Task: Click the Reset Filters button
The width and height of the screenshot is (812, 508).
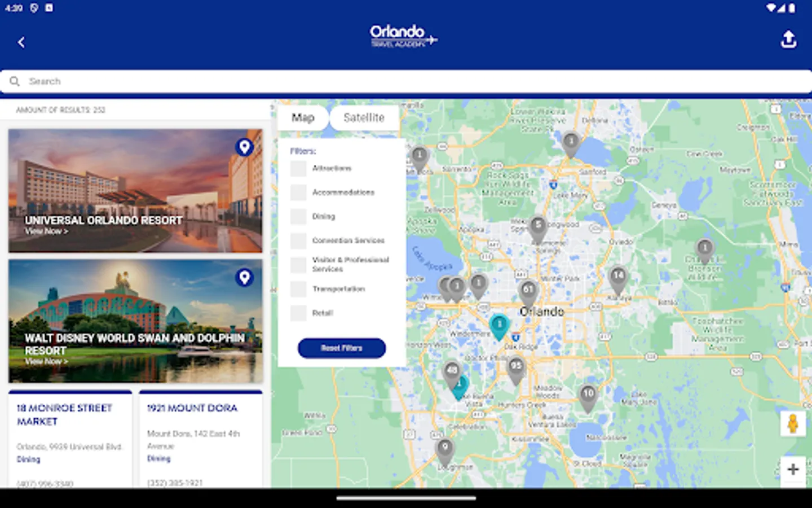Action: click(x=342, y=348)
